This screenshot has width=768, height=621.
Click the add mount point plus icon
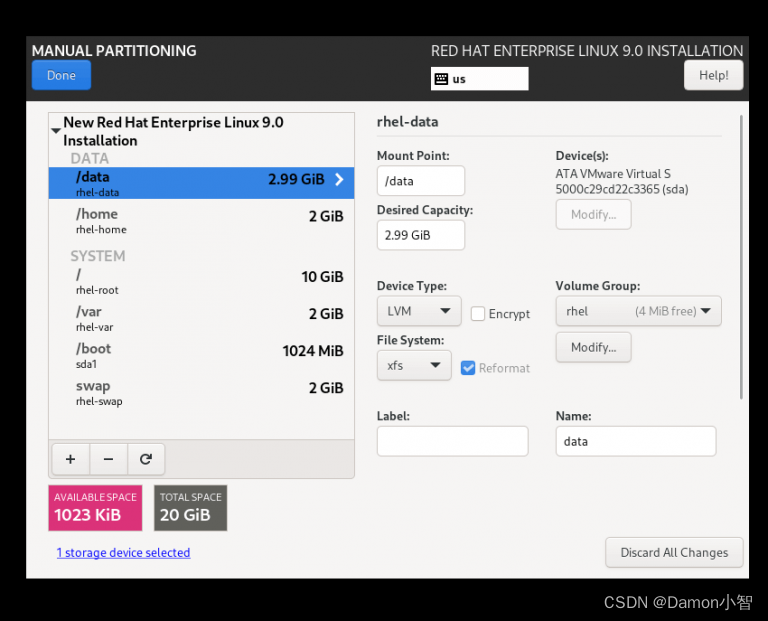point(71,459)
